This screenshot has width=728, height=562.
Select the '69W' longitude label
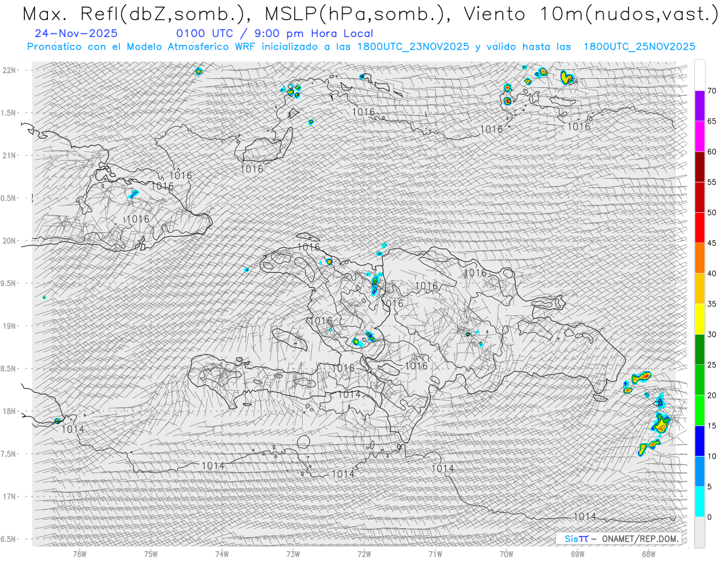[578, 554]
